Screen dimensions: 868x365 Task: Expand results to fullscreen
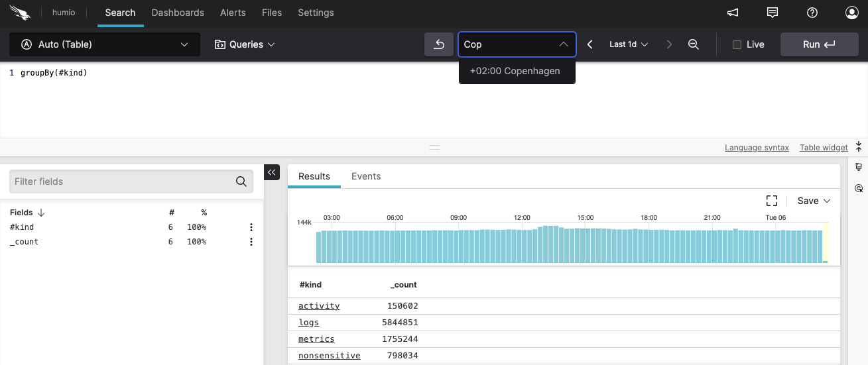(x=772, y=201)
